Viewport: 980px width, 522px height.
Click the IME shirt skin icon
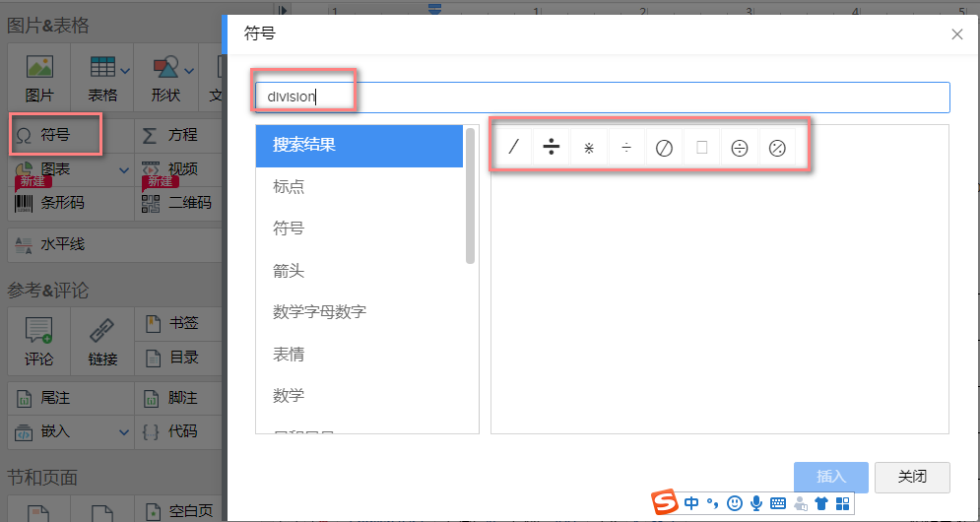point(821,503)
